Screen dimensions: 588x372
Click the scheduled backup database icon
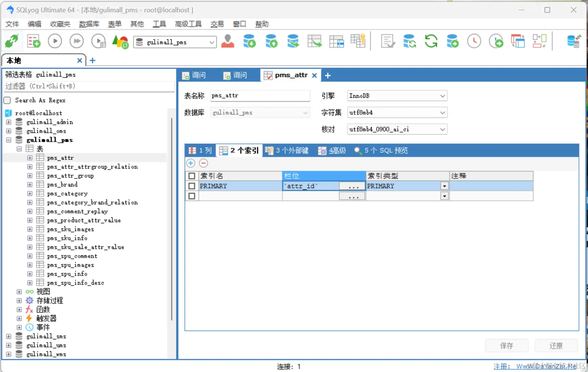click(x=453, y=41)
